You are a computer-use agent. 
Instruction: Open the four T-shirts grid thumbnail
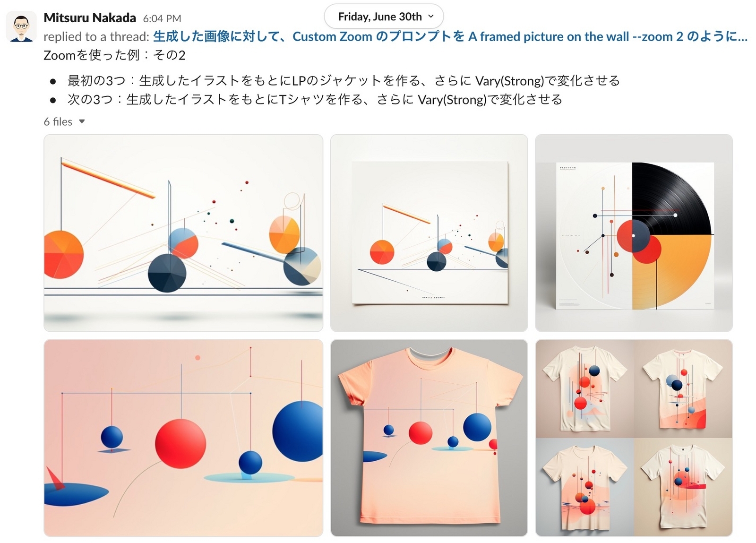click(634, 438)
